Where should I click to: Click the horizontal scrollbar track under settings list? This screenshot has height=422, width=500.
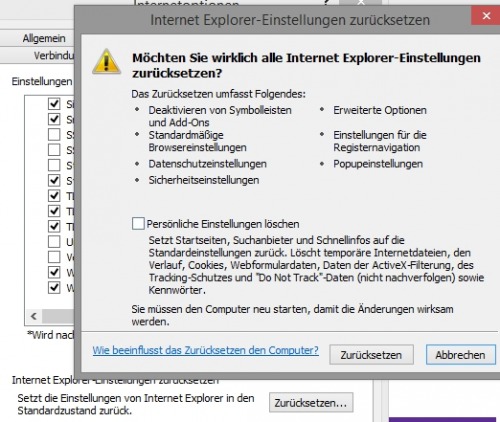point(57,316)
